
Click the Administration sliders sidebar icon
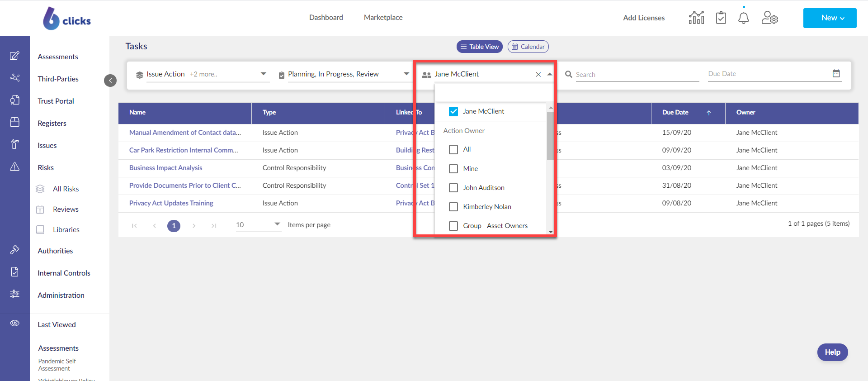[15, 294]
